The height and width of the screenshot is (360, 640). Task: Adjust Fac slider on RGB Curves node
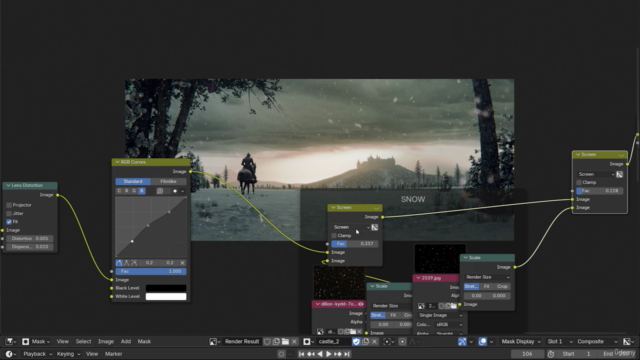(x=151, y=271)
